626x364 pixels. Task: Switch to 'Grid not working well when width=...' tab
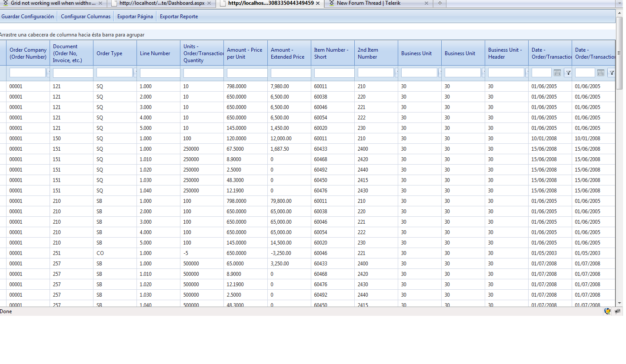[x=53, y=3]
